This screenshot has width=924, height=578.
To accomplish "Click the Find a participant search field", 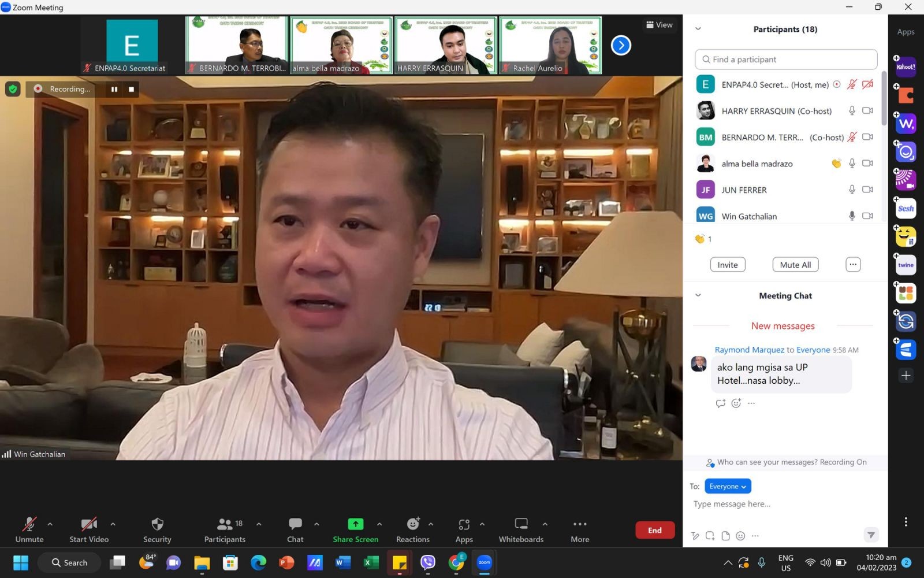I will point(786,59).
